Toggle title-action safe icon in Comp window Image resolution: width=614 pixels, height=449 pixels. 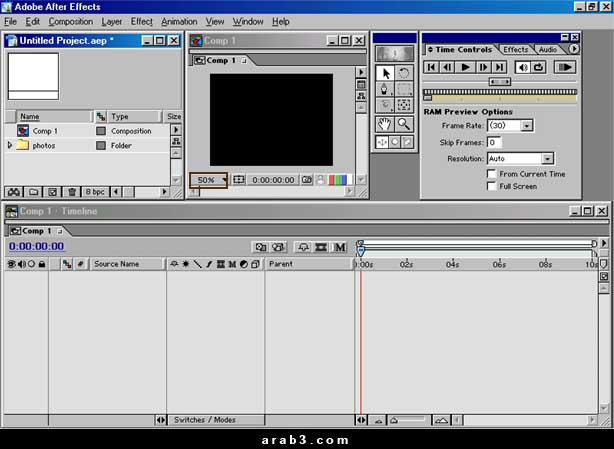coord(239,180)
